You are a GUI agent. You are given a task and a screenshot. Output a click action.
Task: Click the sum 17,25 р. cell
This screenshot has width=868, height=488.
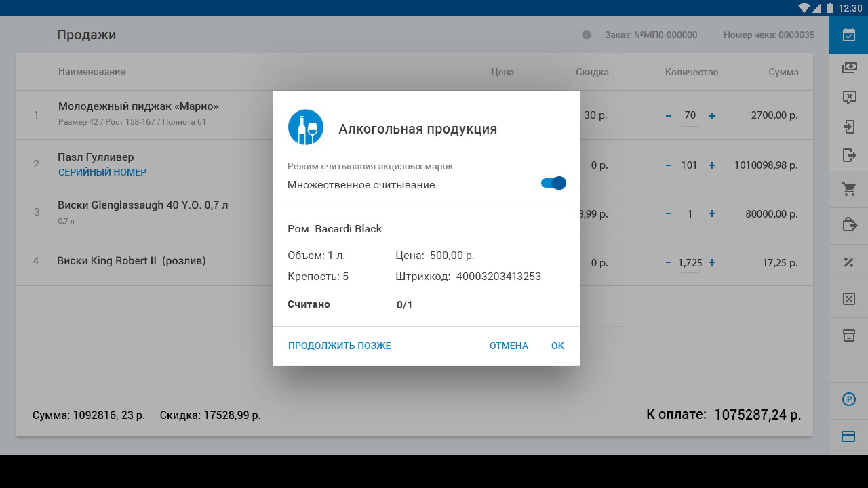pyautogui.click(x=781, y=263)
